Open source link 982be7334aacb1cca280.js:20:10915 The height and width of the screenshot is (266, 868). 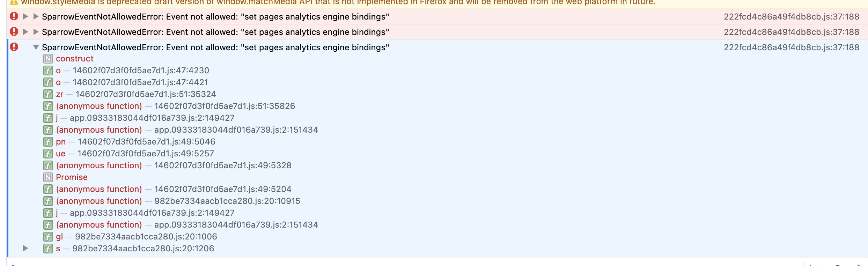click(227, 201)
